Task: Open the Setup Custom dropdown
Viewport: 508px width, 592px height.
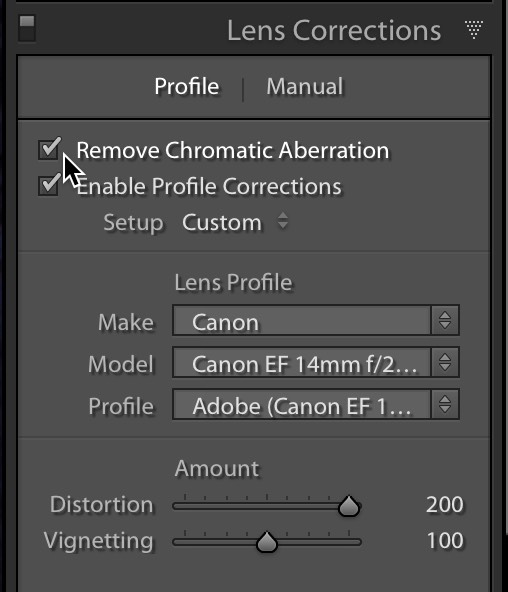Action: 235,222
